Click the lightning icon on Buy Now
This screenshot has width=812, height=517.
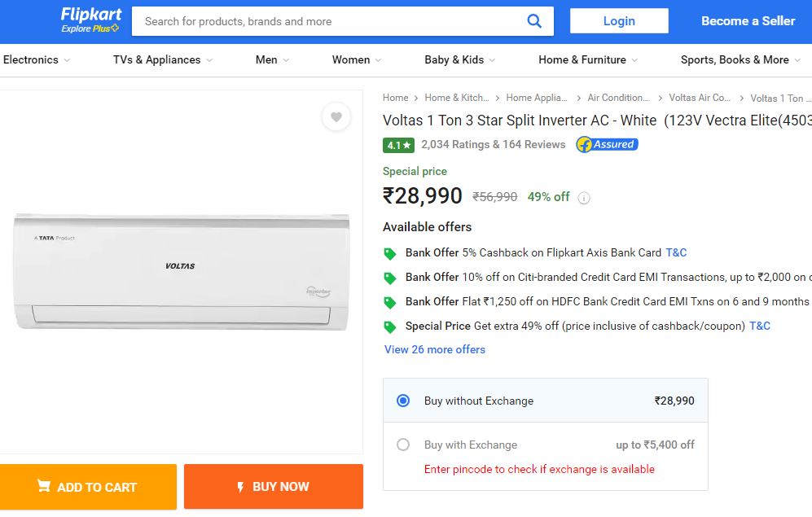[239, 486]
